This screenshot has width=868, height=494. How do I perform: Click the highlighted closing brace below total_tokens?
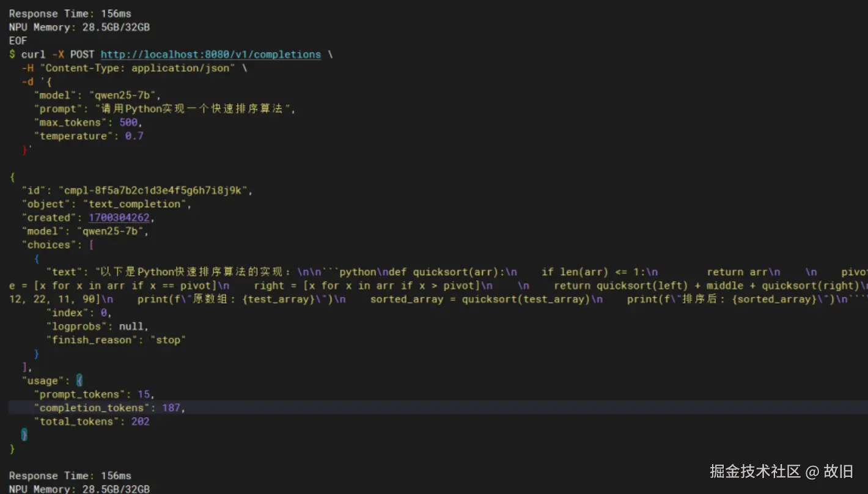click(23, 434)
